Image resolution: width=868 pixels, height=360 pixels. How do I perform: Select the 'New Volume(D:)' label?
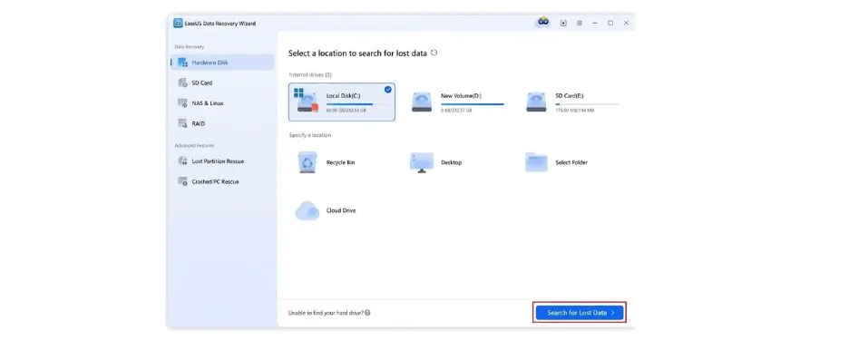pos(461,96)
